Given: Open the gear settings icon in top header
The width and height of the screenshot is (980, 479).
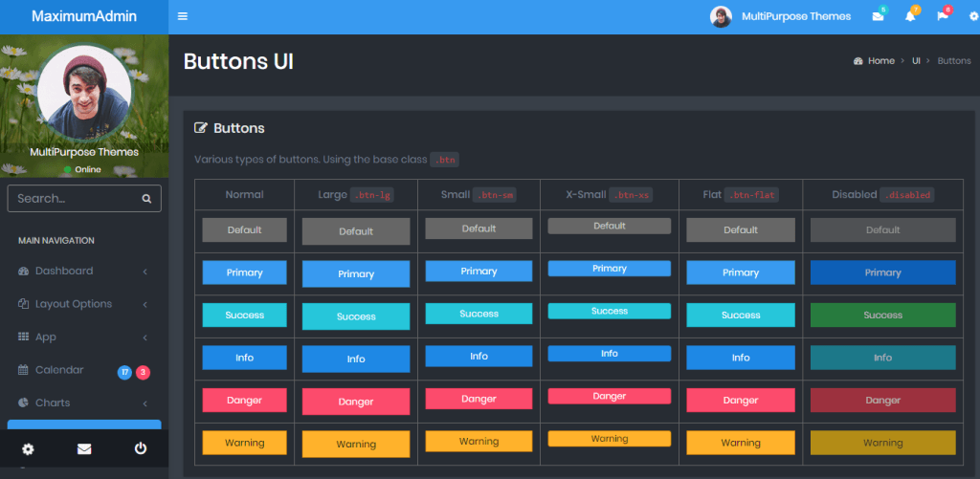Looking at the screenshot, I should (x=973, y=17).
